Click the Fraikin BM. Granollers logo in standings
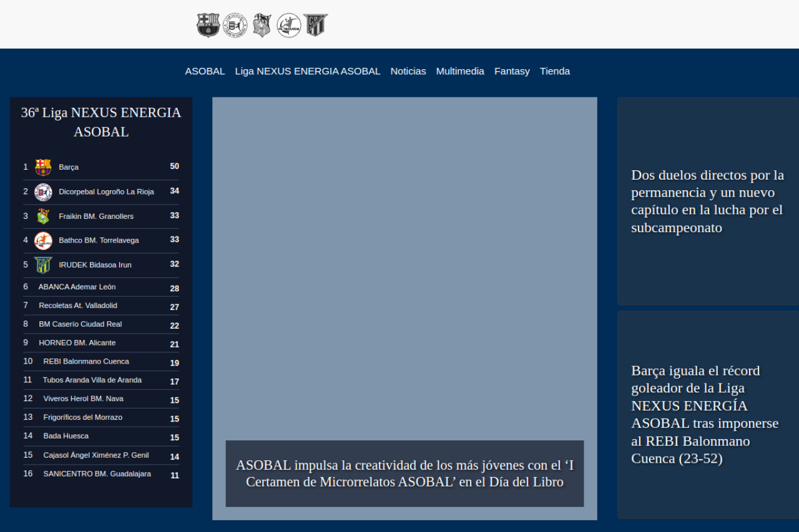Image resolution: width=799 pixels, height=532 pixels. (43, 216)
